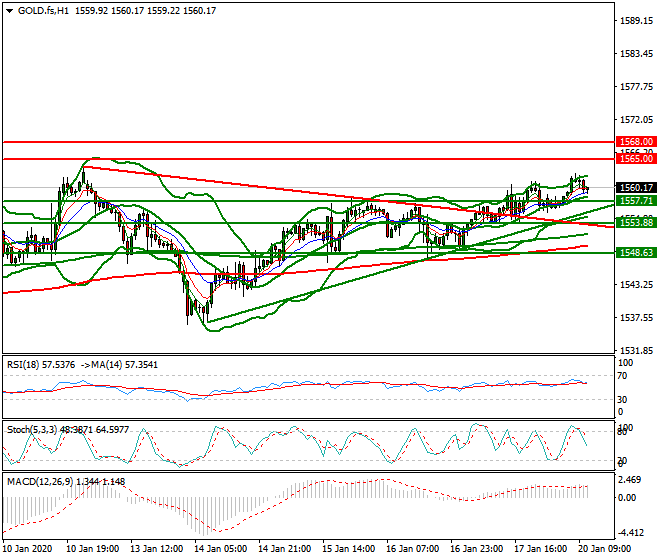Click the 1565.00 red price level label
Viewport: 660px width, 560px height.
click(636, 159)
